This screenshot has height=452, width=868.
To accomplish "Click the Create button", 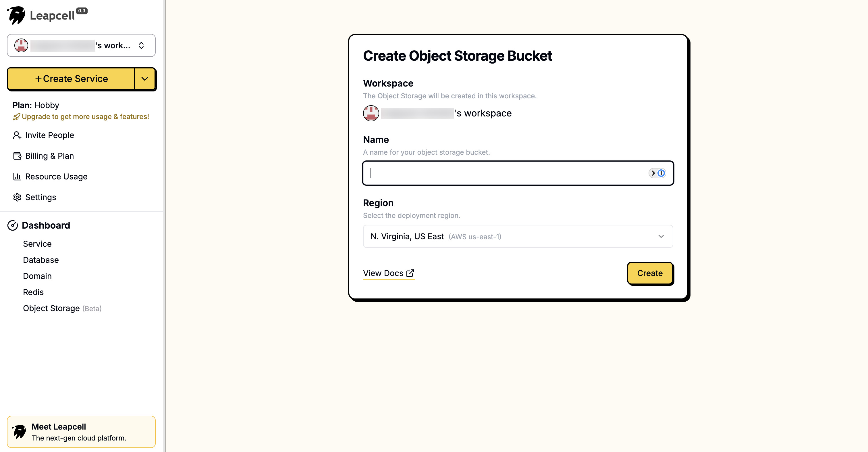I will (x=650, y=273).
